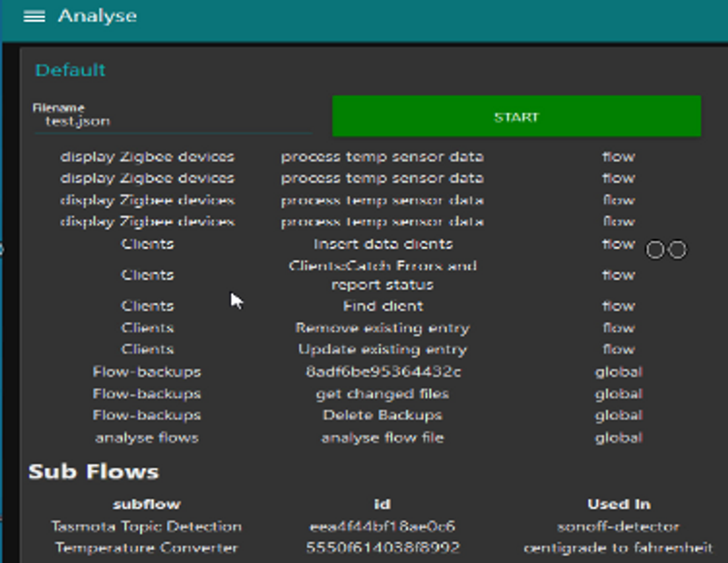
Task: Click the Sub Flows section heading
Action: coord(93,471)
